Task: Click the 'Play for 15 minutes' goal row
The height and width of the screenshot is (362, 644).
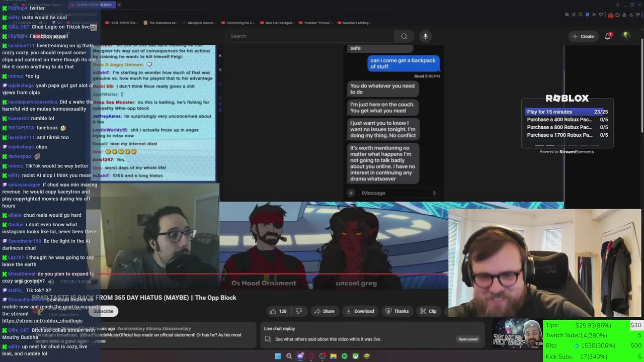Action: 567,112
